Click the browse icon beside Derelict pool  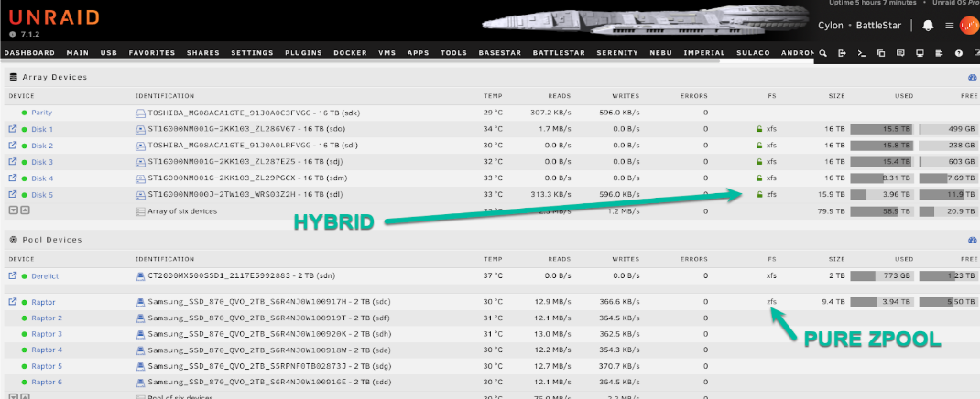[13, 275]
